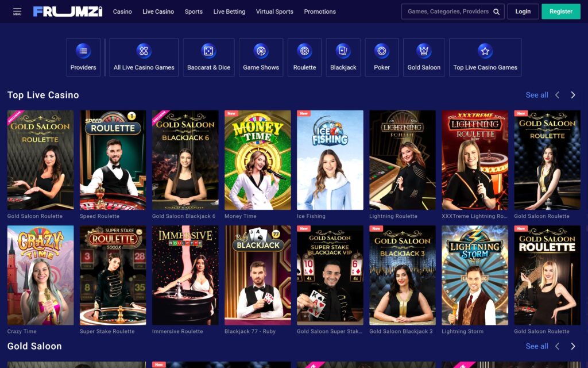Switch to the Live Betting section
Screen dimensions: 588x368
(229, 11)
